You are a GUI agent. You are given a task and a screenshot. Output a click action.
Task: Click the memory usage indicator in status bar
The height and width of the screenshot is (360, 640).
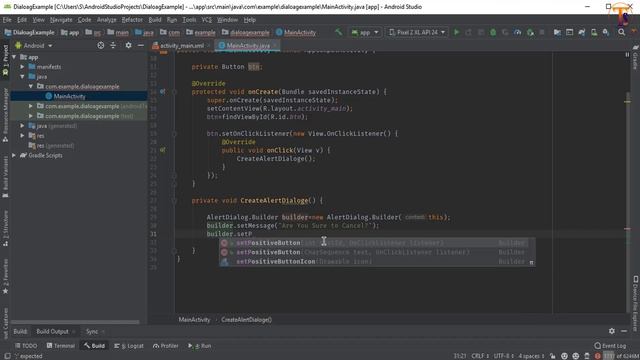[621, 356]
